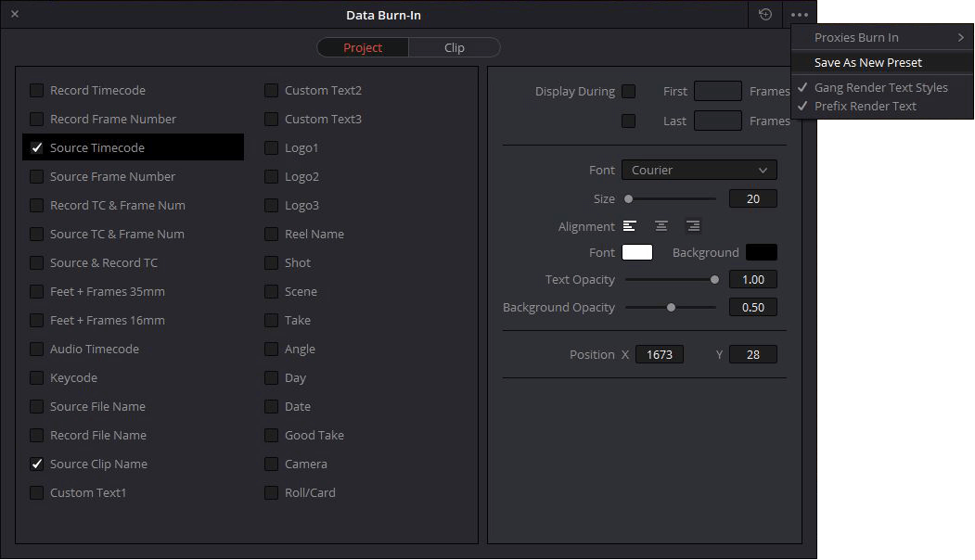Screen dimensions: 975x560
Task: Click the Background Opacity value 0.50
Action: (752, 307)
